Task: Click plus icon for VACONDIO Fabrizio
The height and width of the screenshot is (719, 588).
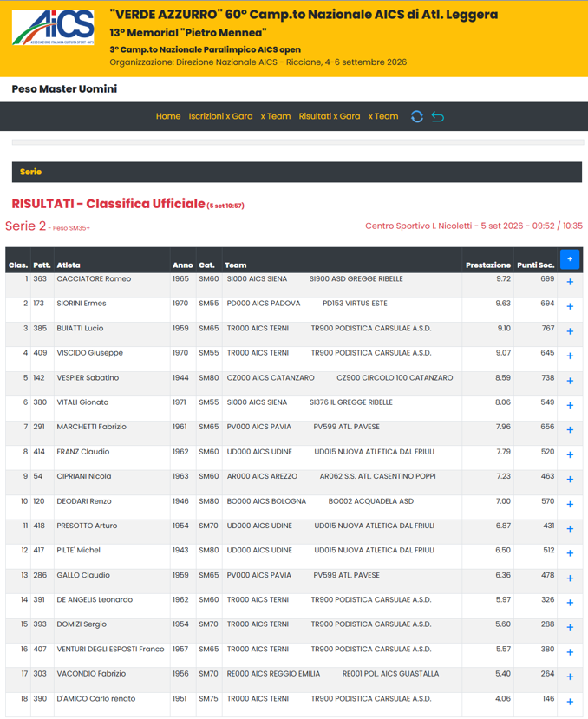Action: 570,677
